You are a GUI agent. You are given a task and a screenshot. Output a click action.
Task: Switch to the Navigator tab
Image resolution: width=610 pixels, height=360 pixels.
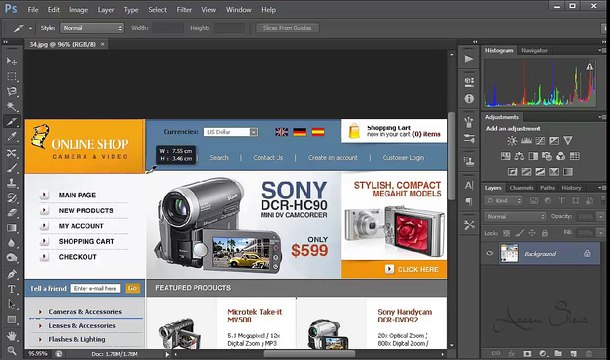[534, 50]
